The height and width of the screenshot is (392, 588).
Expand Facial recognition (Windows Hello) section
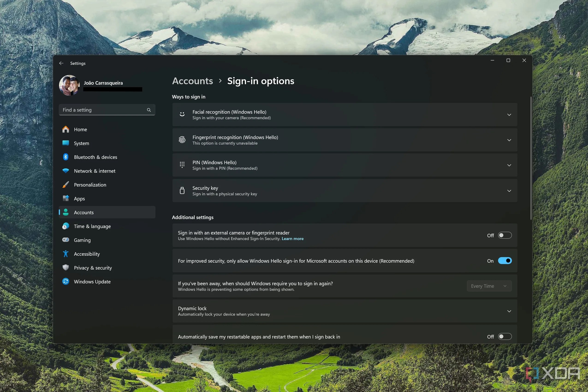pos(509,115)
